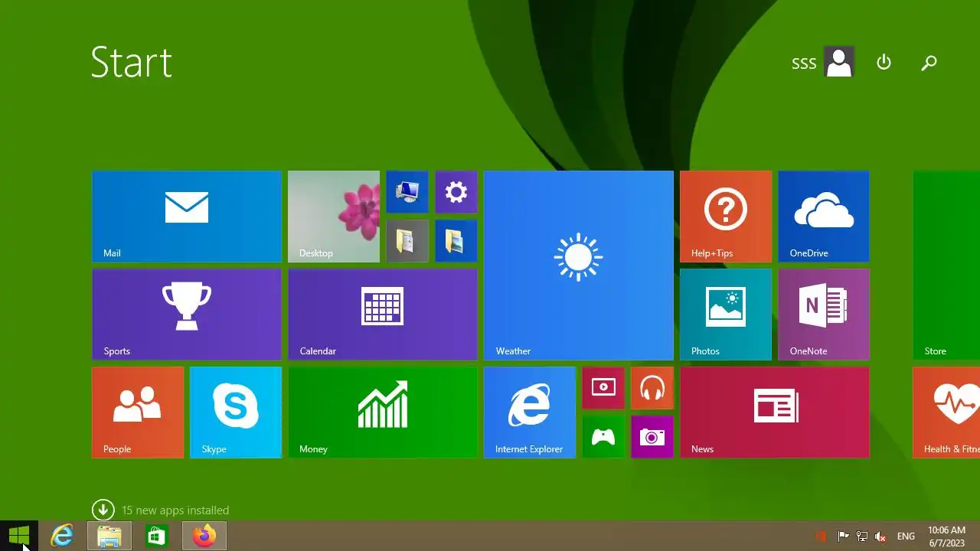The image size is (980, 551).
Task: Open the Games controller small tile
Action: tap(603, 437)
